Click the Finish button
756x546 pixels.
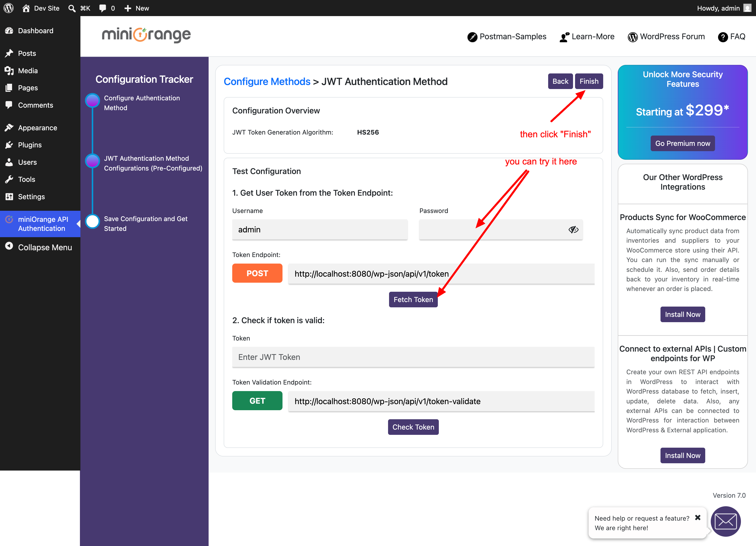(589, 81)
